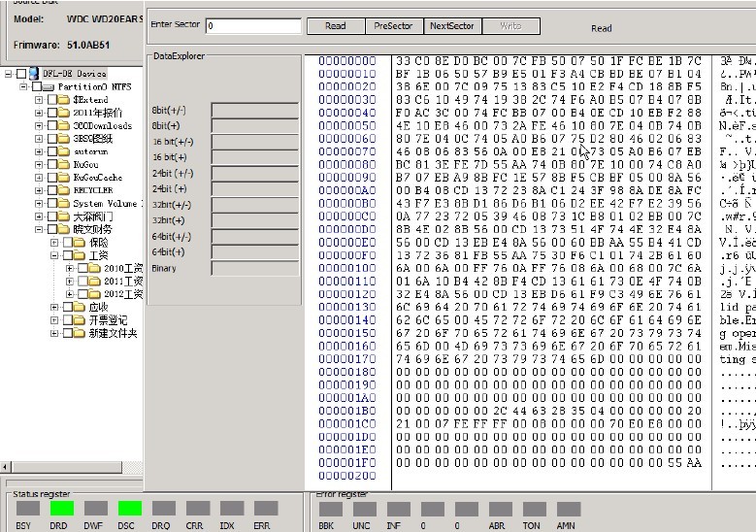This screenshot has width=756, height=532.
Task: Click the tree horizontal scrollbar left arrow
Action: coord(6,467)
